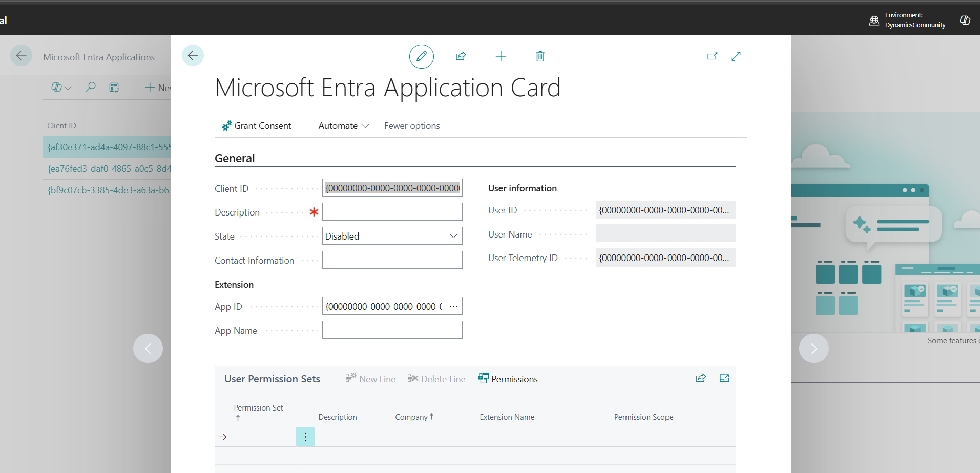Open client ID af30e371-ad4a-4097 link
This screenshot has height=473, width=980.
tap(110, 147)
